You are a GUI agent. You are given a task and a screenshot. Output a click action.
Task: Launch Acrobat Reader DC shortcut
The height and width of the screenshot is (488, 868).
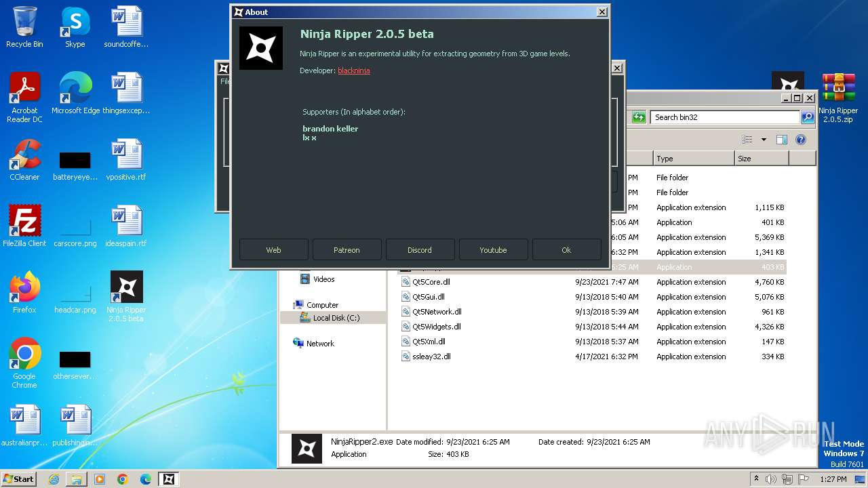coord(24,98)
